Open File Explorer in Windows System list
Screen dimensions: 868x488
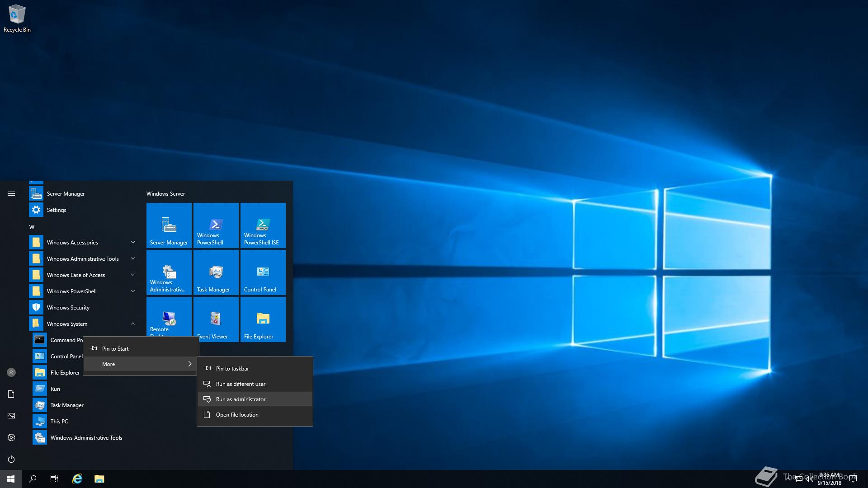[57, 372]
